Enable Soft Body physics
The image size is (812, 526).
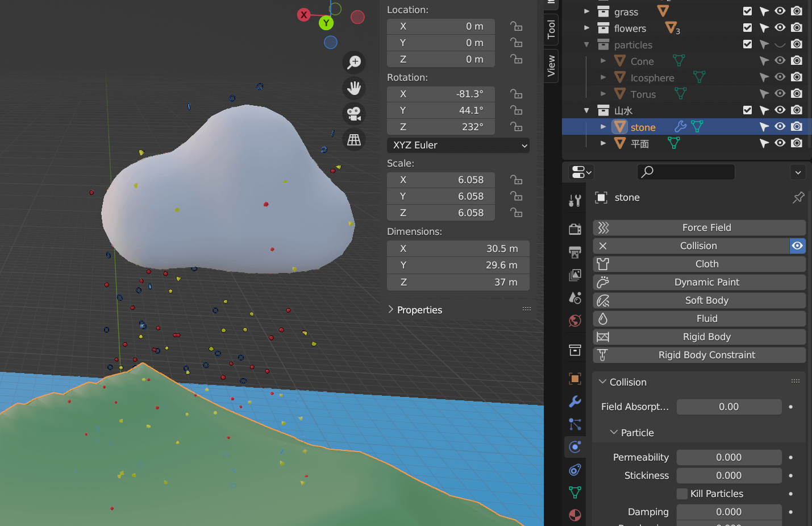[x=699, y=300]
